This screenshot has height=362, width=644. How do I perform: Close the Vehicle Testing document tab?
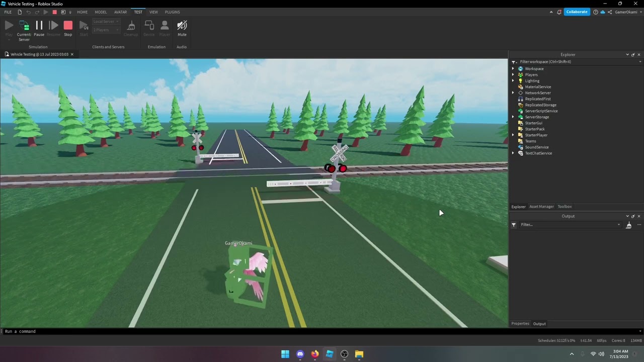[x=72, y=54]
